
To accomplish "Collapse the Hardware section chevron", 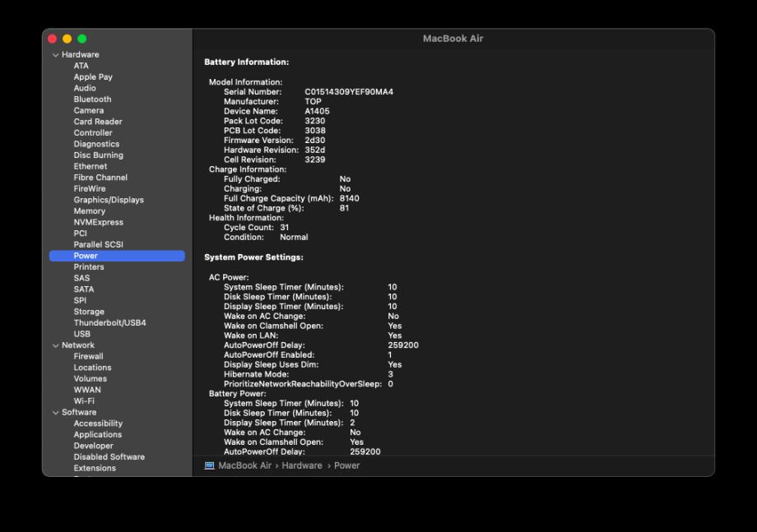I will (x=55, y=55).
